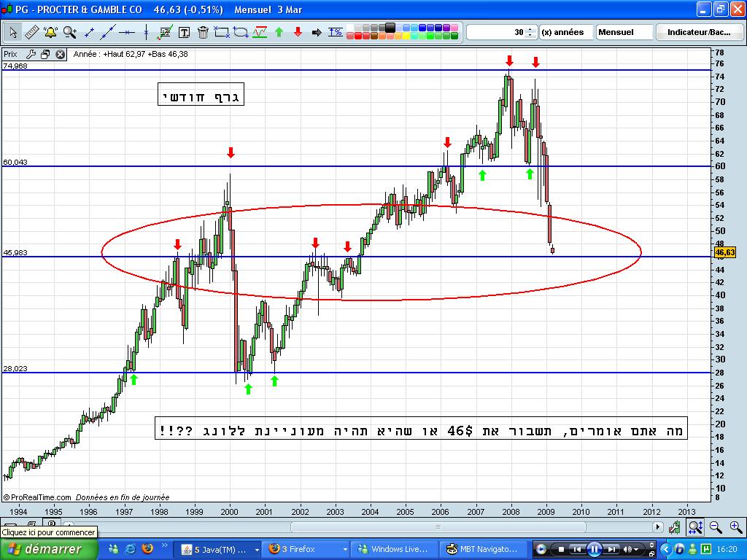The image size is (747, 560).
Task: Click the system clock 16:20
Action: [727, 549]
